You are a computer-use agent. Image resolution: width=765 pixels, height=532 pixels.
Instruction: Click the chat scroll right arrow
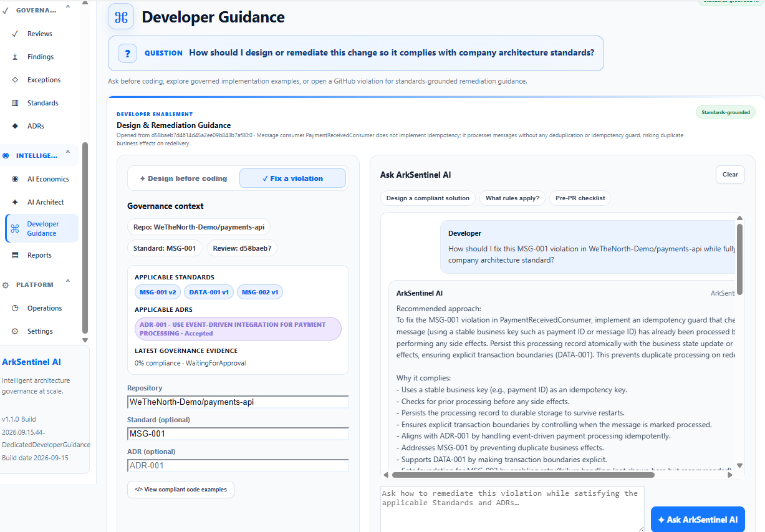tap(730, 475)
